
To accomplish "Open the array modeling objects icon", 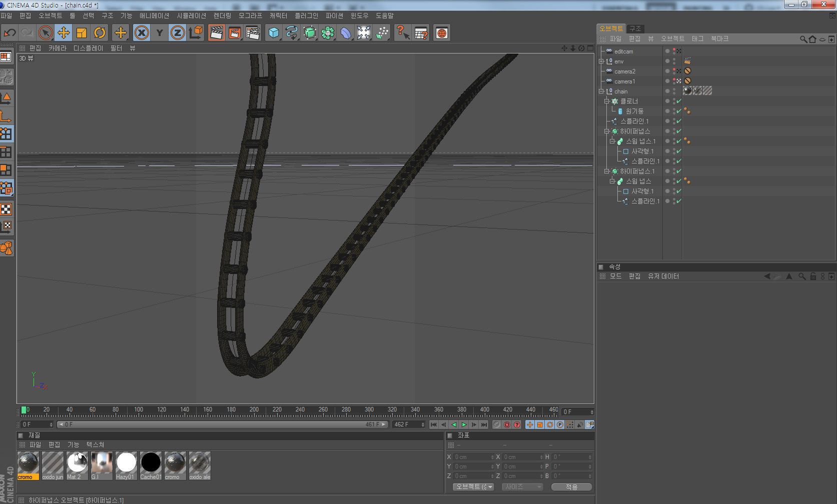I will 328,33.
